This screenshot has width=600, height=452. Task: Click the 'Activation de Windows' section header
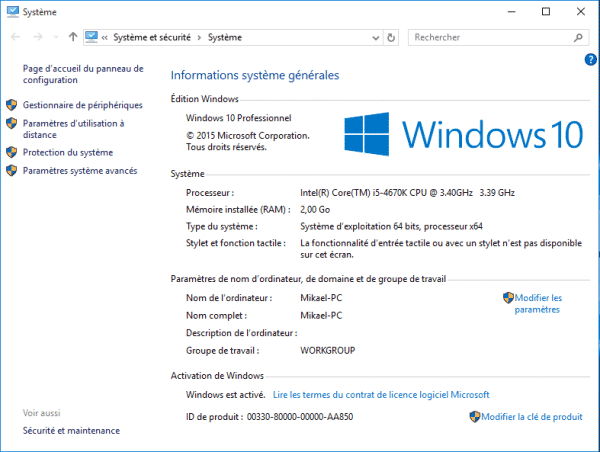[217, 376]
